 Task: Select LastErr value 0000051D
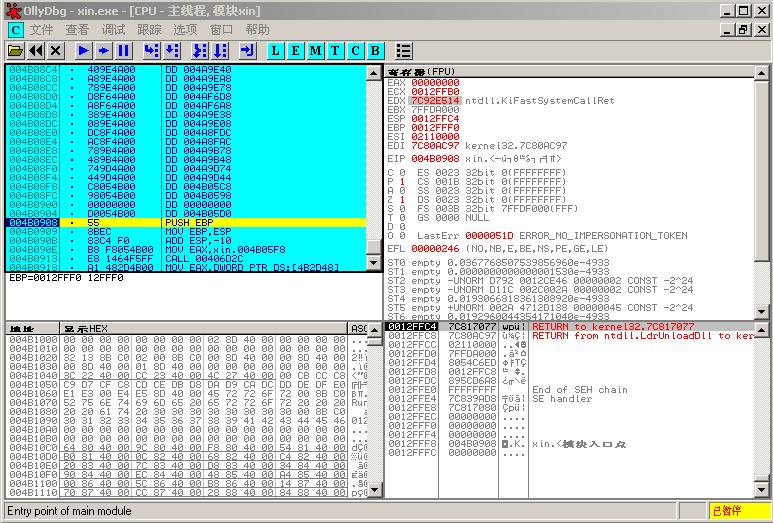coord(489,235)
